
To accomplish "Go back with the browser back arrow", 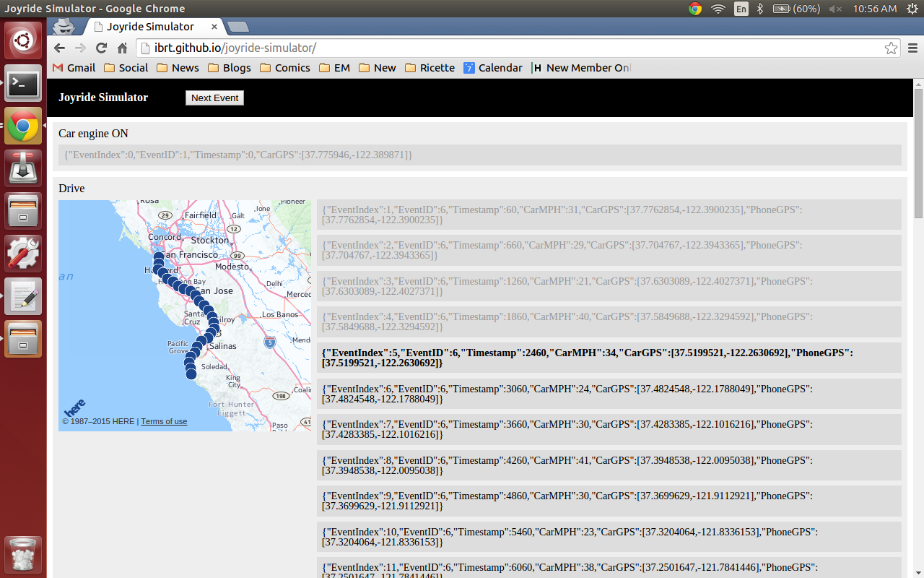I will pos(60,48).
